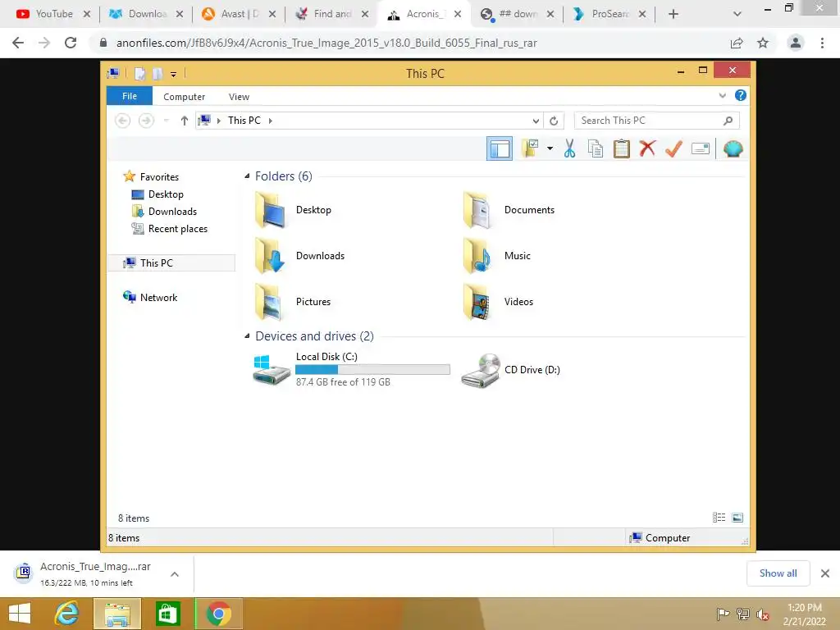Click the Cut scissors icon
The image size is (840, 630).
pyautogui.click(x=569, y=148)
